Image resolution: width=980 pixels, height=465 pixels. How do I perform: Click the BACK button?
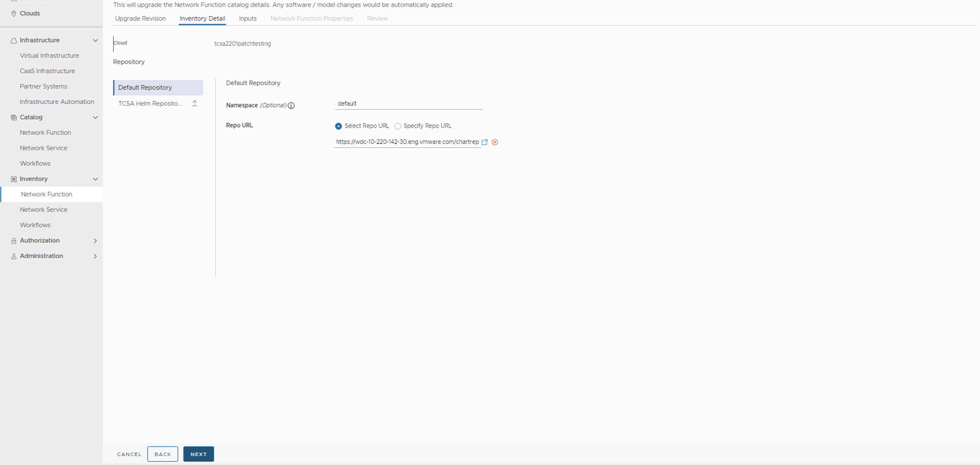point(163,454)
